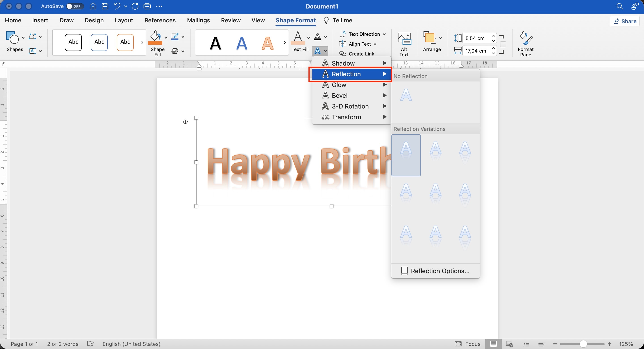Click the Text Outline icon
The image size is (644, 349).
[318, 37]
